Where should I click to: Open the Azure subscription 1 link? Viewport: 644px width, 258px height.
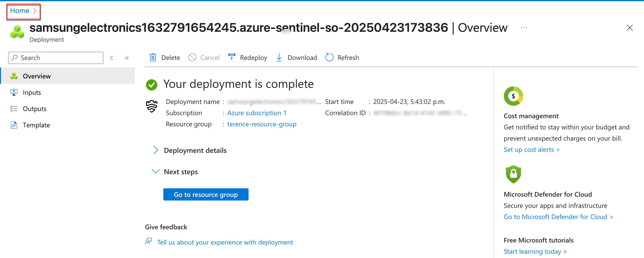(x=257, y=113)
